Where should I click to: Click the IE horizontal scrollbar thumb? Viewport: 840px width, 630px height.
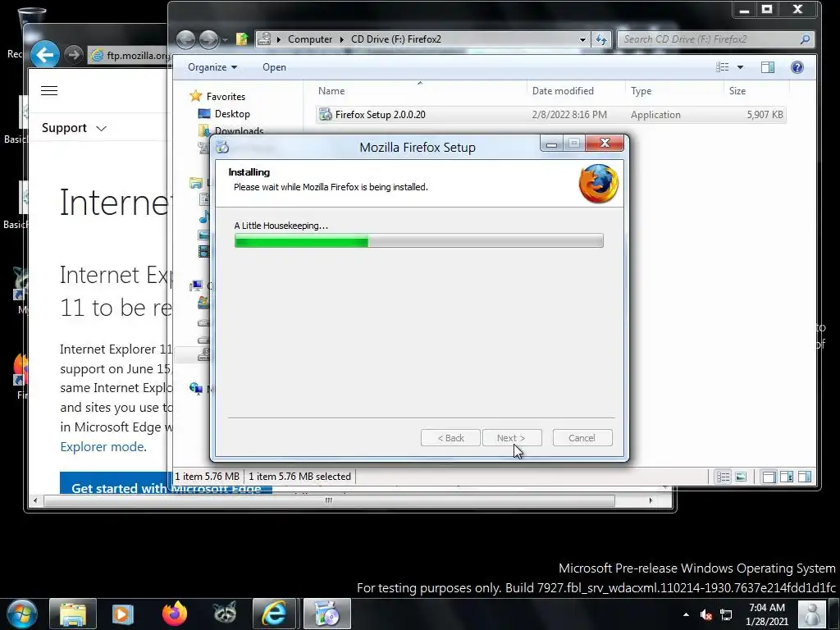click(x=329, y=500)
